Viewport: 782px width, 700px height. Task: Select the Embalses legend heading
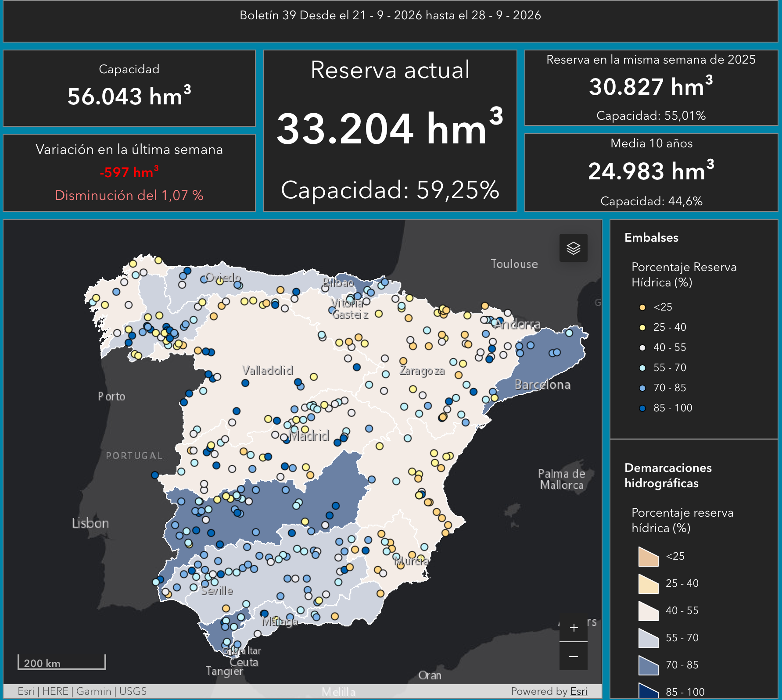pyautogui.click(x=651, y=238)
